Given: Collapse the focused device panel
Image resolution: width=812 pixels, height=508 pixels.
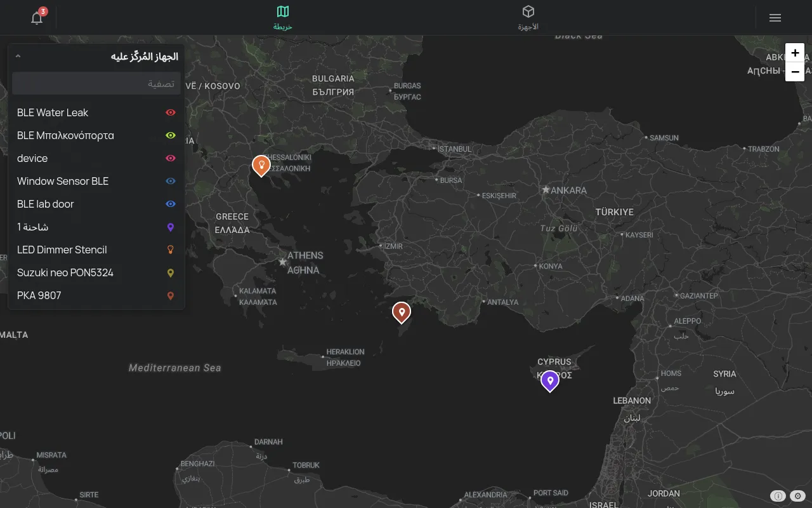Looking at the screenshot, I should click(18, 57).
